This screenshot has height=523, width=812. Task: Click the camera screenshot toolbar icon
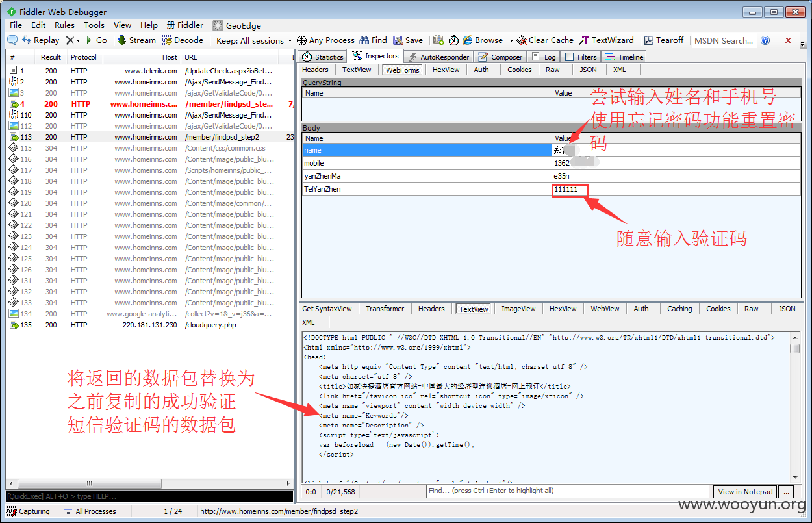click(438, 40)
